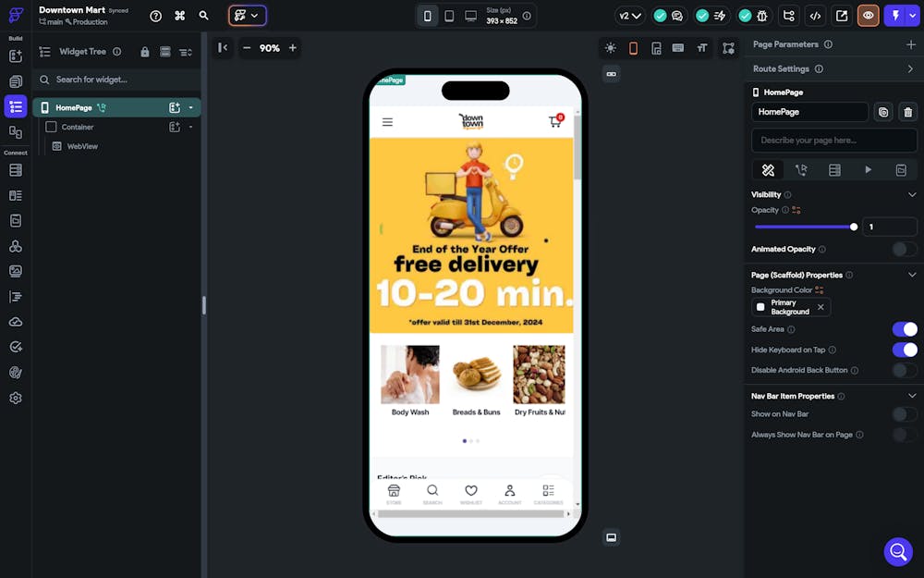Image resolution: width=924 pixels, height=578 pixels.
Task: Edit the HomePage name field
Action: tap(809, 112)
